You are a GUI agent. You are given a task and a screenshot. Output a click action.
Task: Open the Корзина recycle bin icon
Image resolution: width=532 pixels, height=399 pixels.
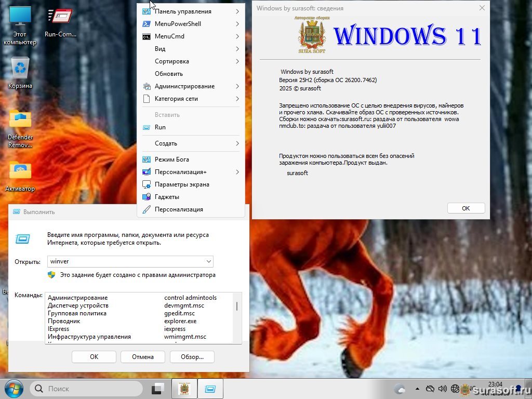tap(20, 73)
